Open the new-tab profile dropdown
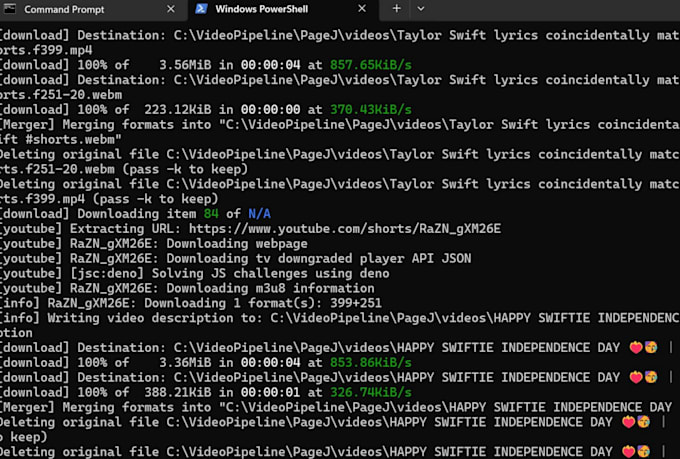The height and width of the screenshot is (459, 680). (x=421, y=8)
